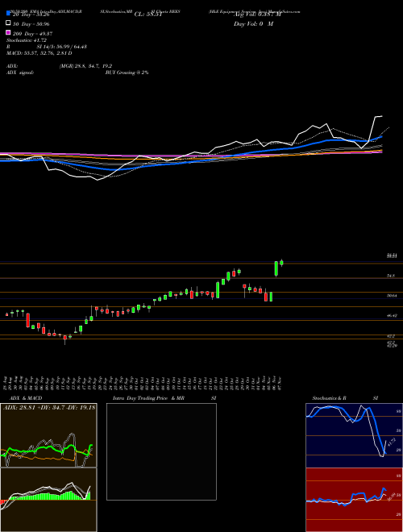This screenshot has height=532, width=403.
Task: Click the 'ADX & MACD' panel title
Action: click(x=26, y=398)
